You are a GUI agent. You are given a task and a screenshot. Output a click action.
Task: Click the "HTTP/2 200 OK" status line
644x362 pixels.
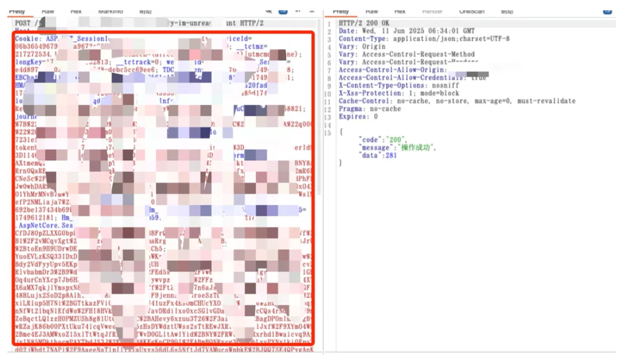[x=366, y=23]
